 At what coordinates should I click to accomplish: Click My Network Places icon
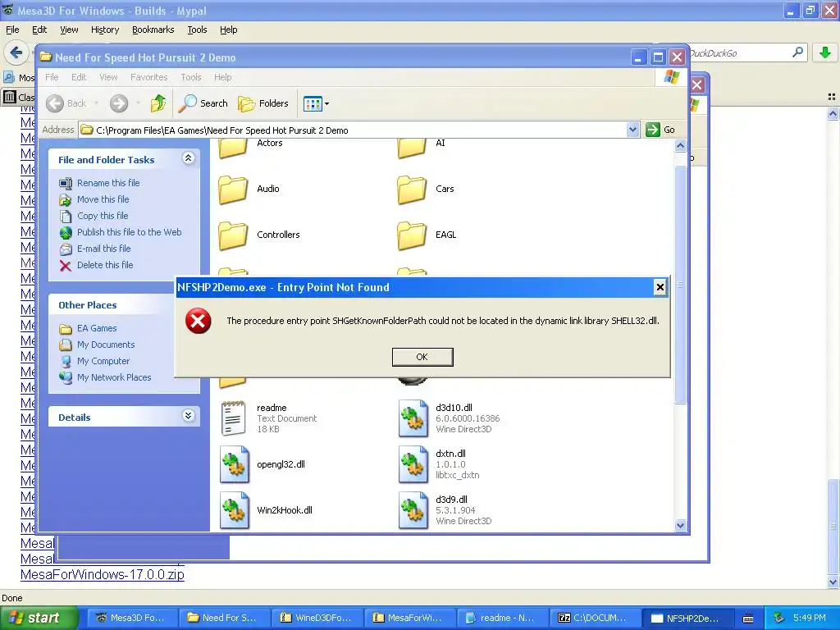click(66, 378)
